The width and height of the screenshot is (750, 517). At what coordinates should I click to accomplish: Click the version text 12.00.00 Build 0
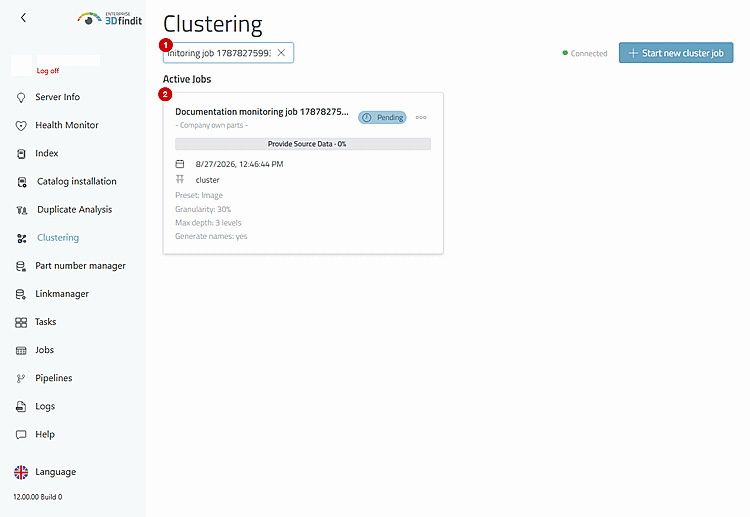tap(38, 497)
